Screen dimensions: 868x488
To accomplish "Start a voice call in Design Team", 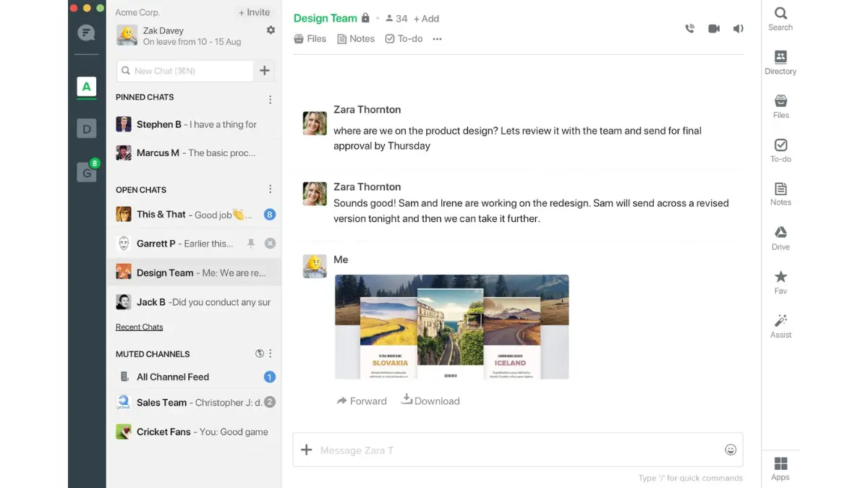I will 689,29.
